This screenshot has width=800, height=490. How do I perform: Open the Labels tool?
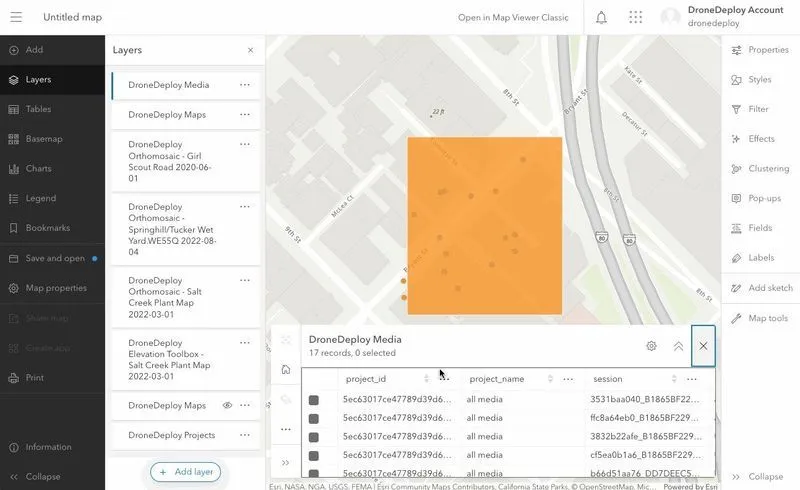pyautogui.click(x=753, y=258)
